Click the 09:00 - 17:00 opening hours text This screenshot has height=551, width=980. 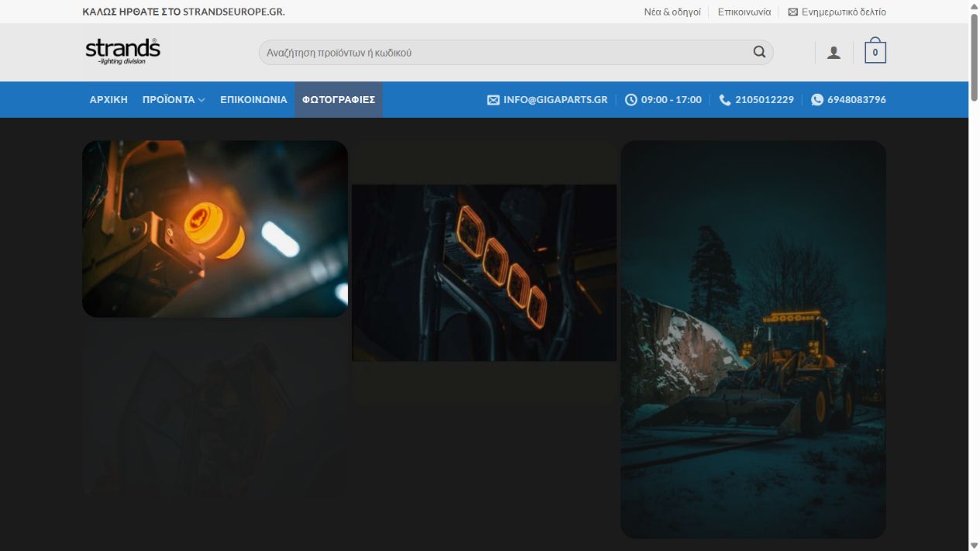672,100
